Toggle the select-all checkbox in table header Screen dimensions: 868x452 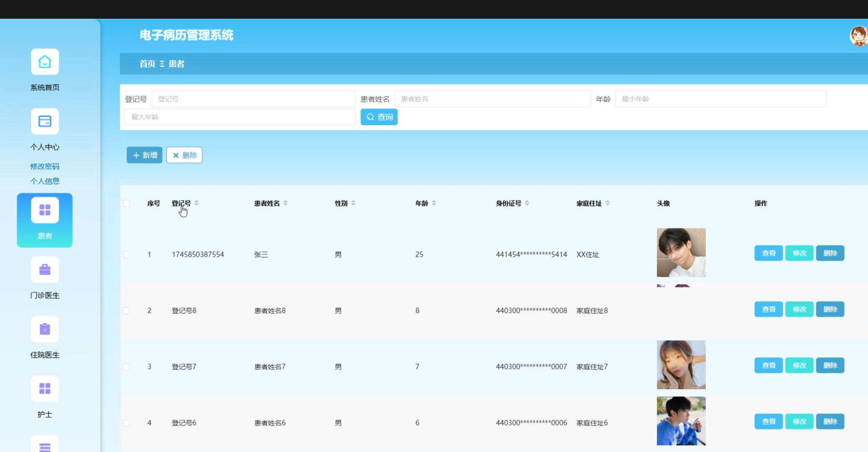[x=126, y=203]
